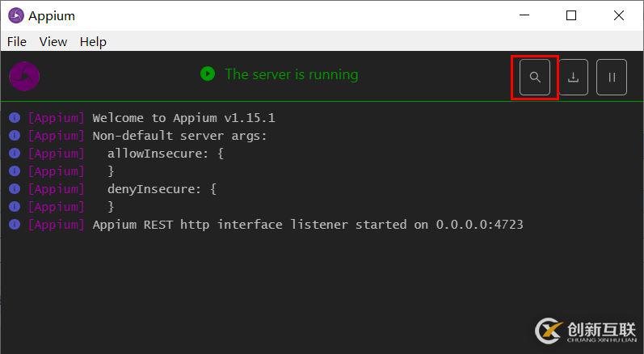Click the purple Appium logo in toolbar

point(24,76)
